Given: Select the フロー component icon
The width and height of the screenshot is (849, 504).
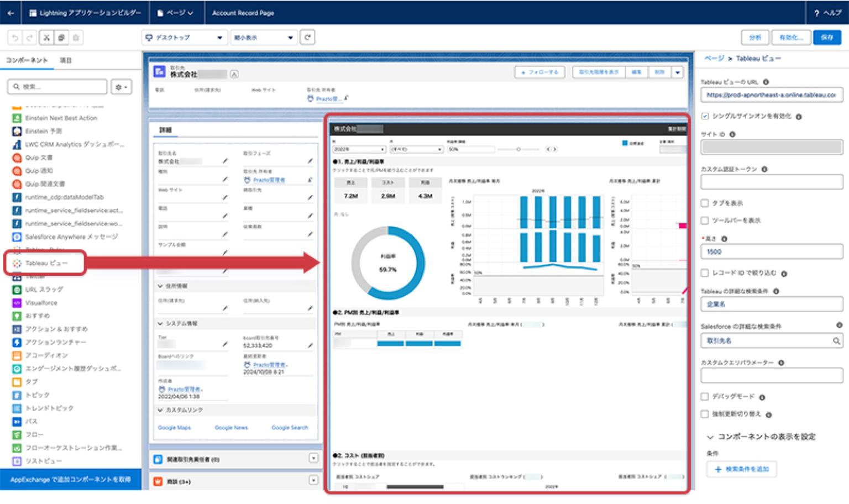Looking at the screenshot, I should pos(16,434).
